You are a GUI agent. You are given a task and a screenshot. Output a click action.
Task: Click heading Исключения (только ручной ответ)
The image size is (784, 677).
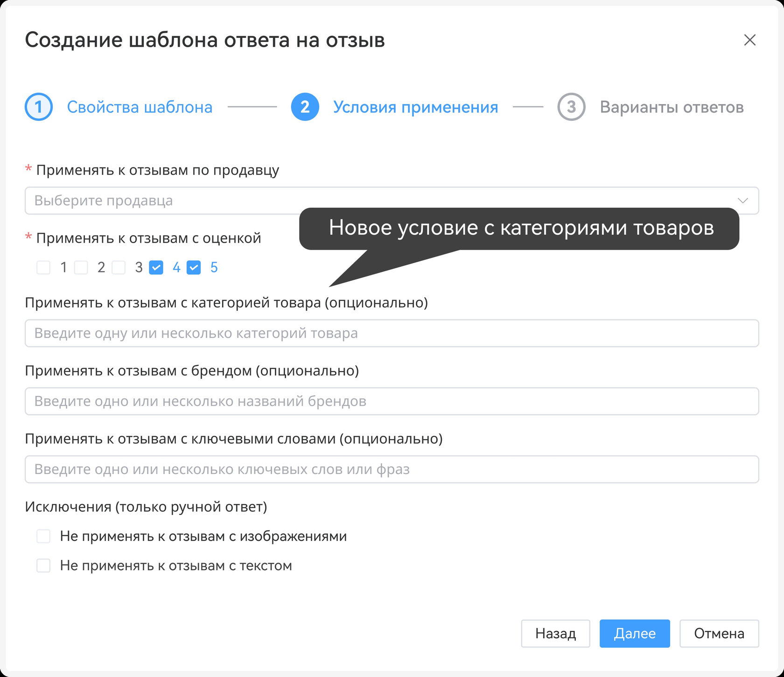coord(146,507)
